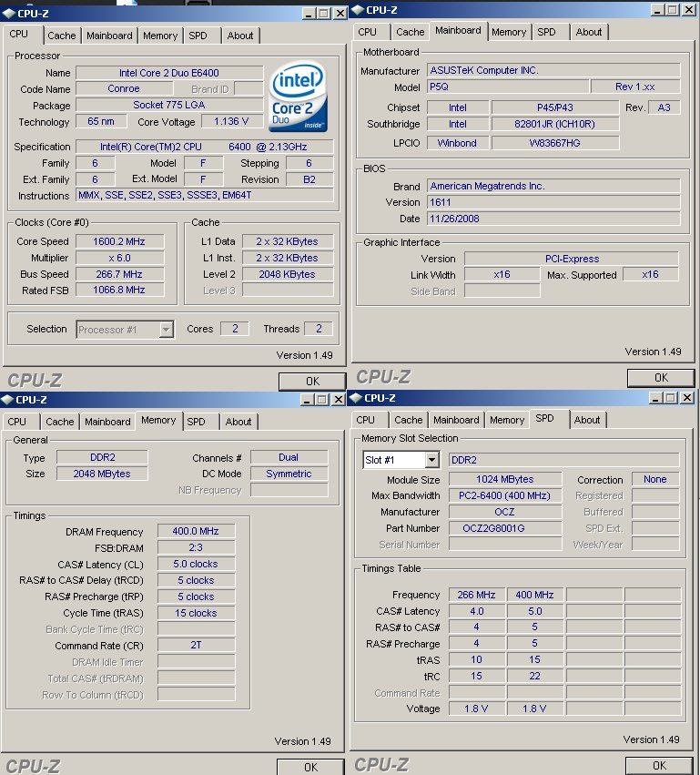Click the 2T command rate value

point(196,645)
